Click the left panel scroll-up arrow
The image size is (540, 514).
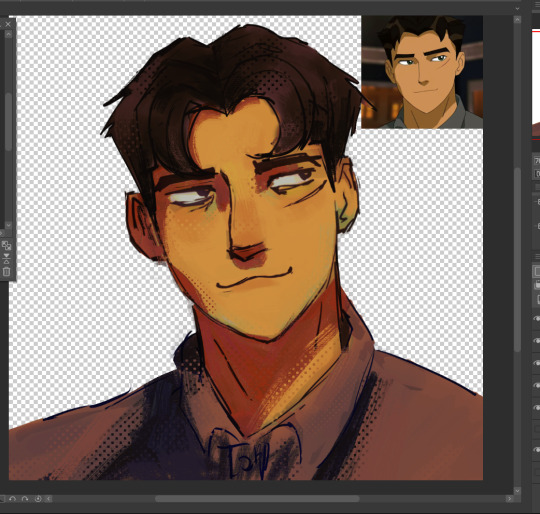[8, 35]
